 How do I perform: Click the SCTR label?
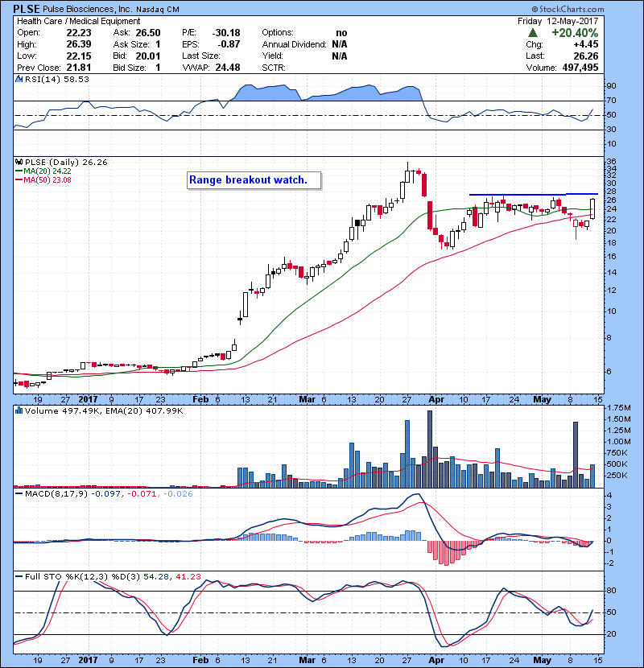[274, 68]
